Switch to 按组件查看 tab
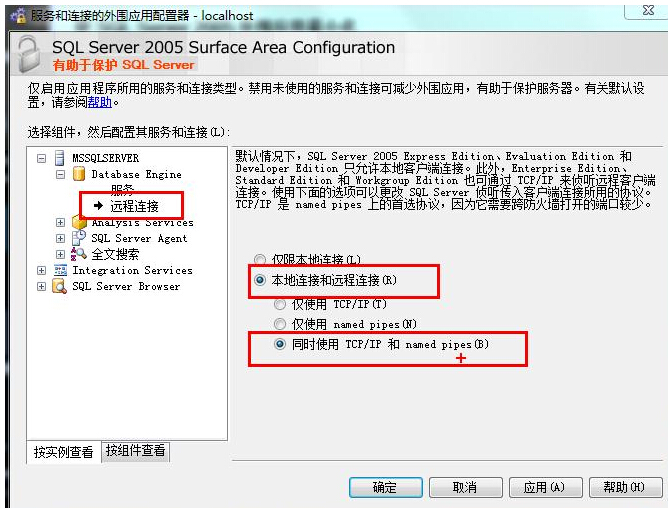This screenshot has width=668, height=508. (x=135, y=451)
